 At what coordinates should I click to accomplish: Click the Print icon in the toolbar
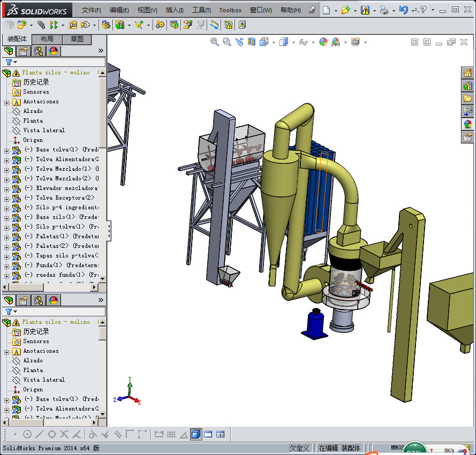pyautogui.click(x=384, y=10)
